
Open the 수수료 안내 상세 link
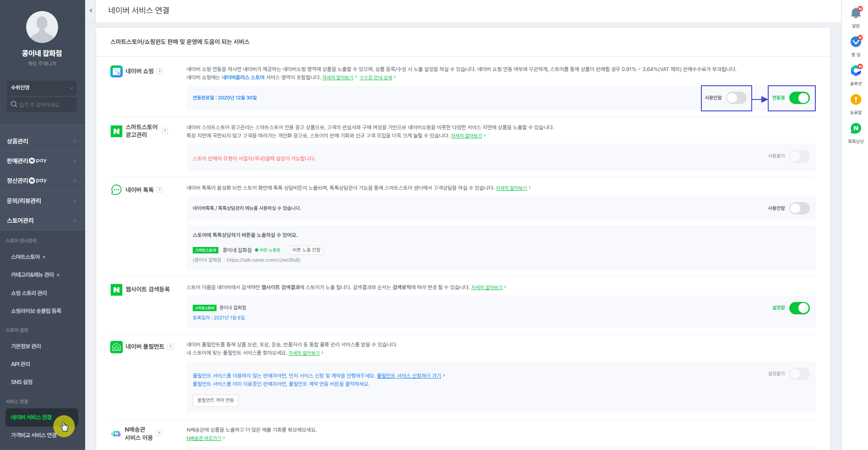[376, 77]
